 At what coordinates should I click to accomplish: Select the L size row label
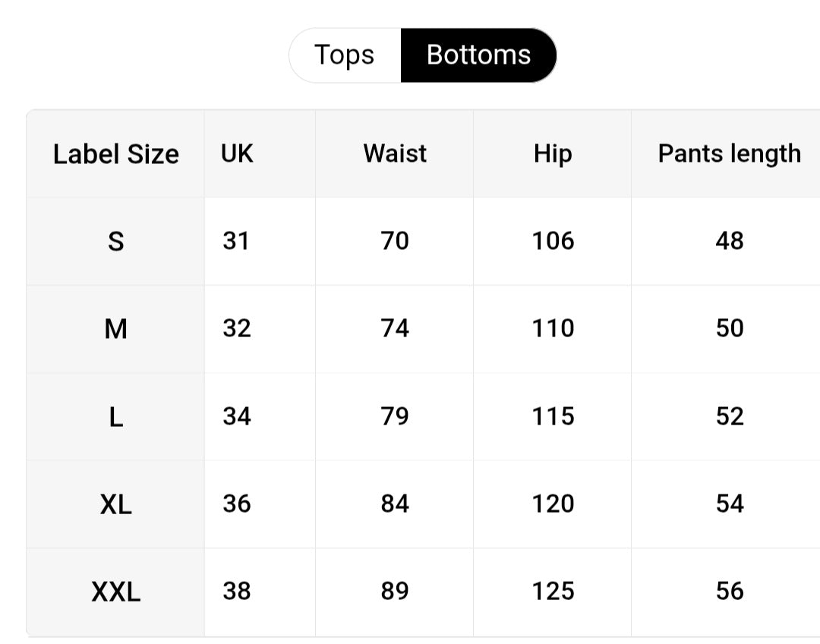tap(115, 417)
